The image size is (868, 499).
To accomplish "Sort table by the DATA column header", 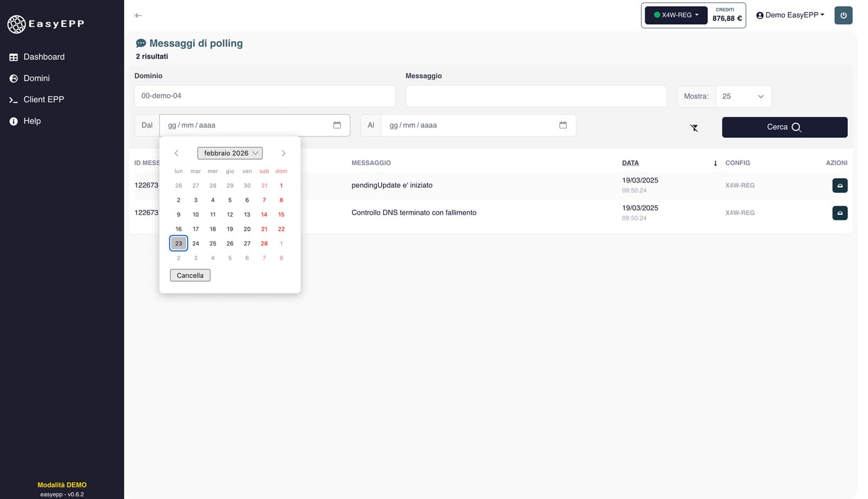I will pyautogui.click(x=630, y=163).
